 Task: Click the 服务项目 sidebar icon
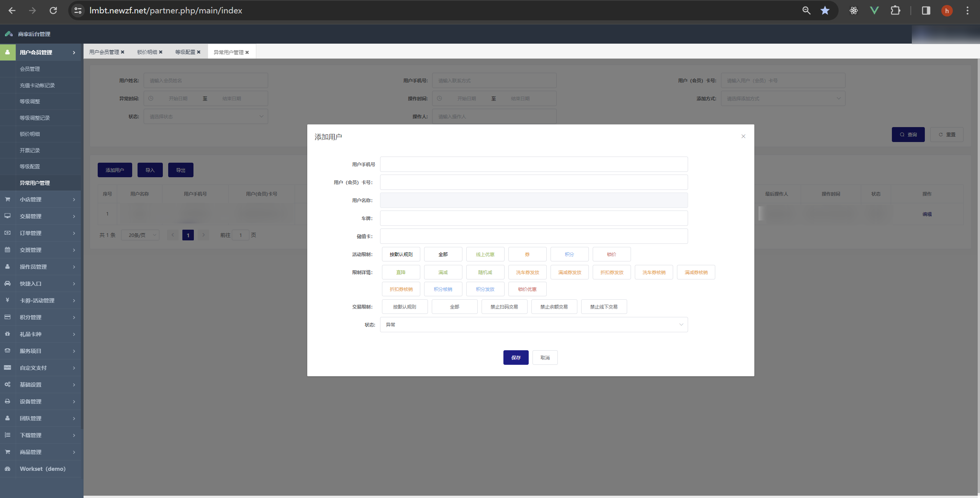pyautogui.click(x=8, y=351)
